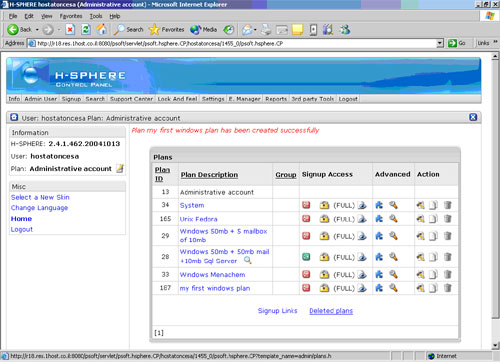Toggle signup access for System plan

[306, 205]
